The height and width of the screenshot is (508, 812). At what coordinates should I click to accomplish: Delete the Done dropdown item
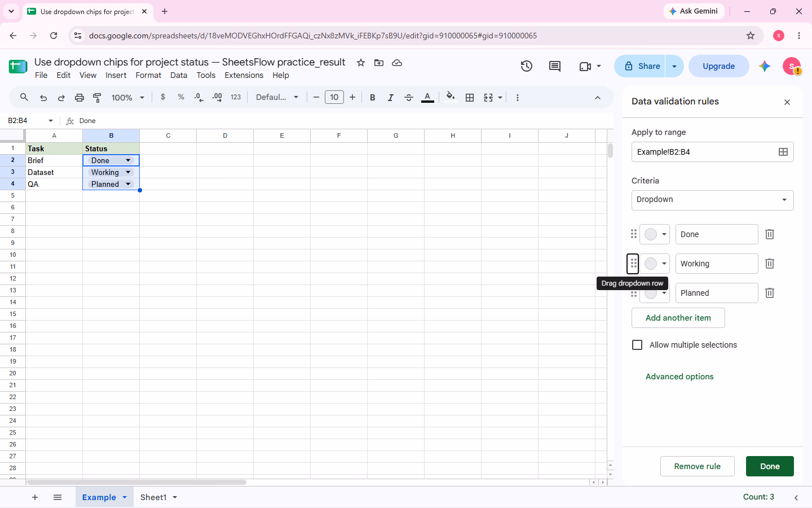pos(770,234)
